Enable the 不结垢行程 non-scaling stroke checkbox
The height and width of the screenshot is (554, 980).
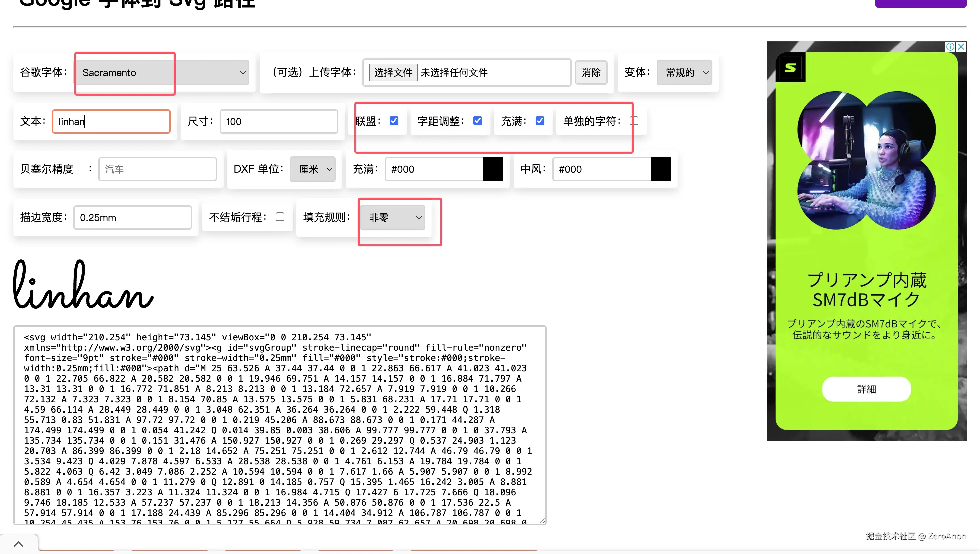(x=280, y=217)
